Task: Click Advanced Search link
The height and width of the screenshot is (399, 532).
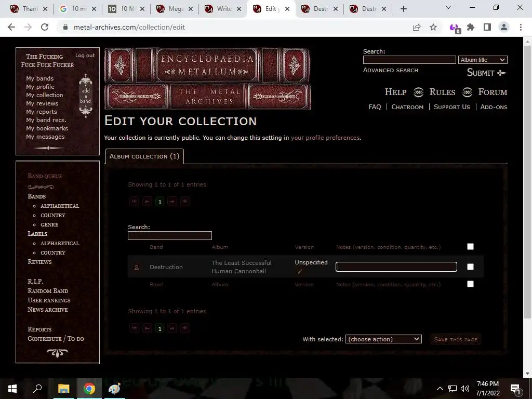Action: [x=391, y=70]
